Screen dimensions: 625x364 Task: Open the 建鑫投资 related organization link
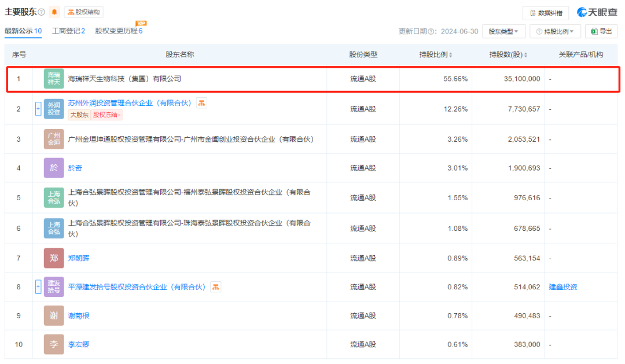562,287
